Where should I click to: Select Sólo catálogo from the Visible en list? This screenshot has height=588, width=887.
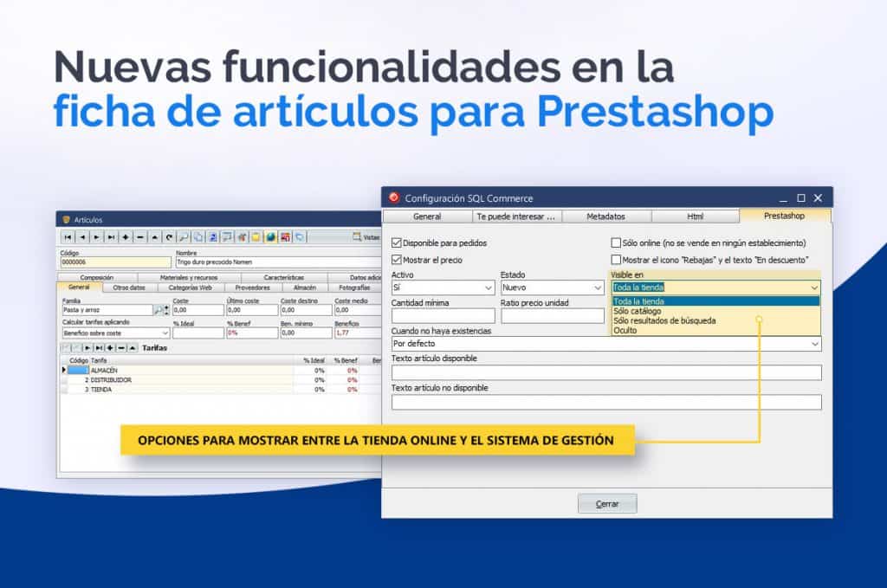(x=638, y=311)
